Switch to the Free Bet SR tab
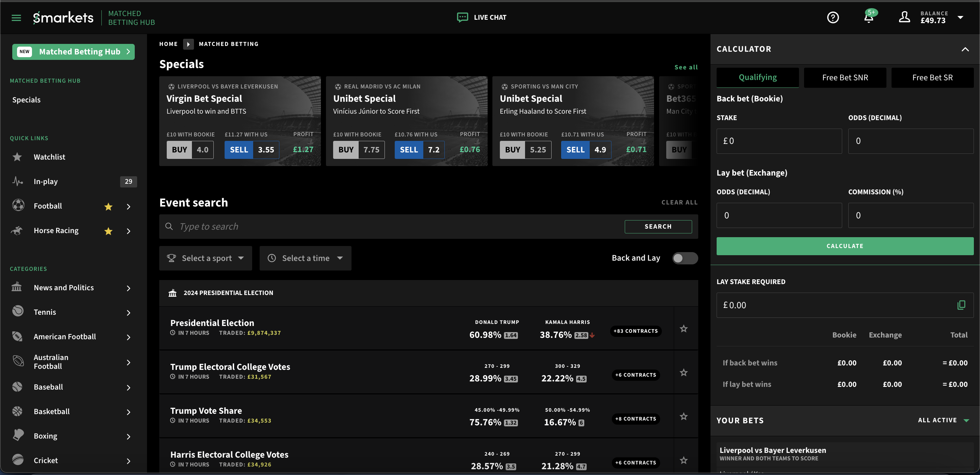This screenshot has width=980, height=475. [932, 78]
